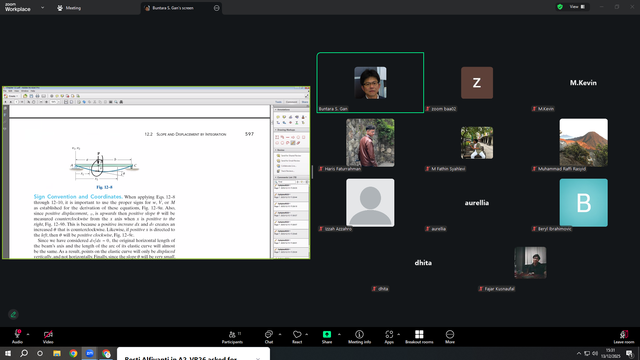Select the aurellia participant tile
The image size is (640, 360).
coord(477,203)
